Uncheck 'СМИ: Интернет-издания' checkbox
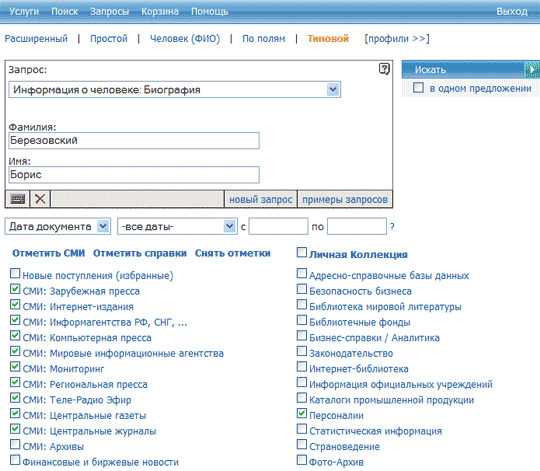Viewport: 540px width, 471px height. [x=15, y=304]
